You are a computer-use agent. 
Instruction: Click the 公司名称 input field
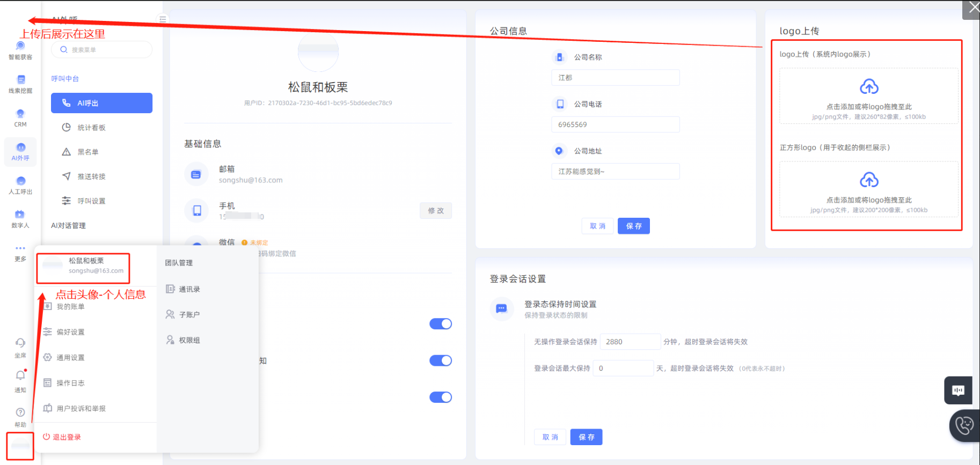[615, 78]
